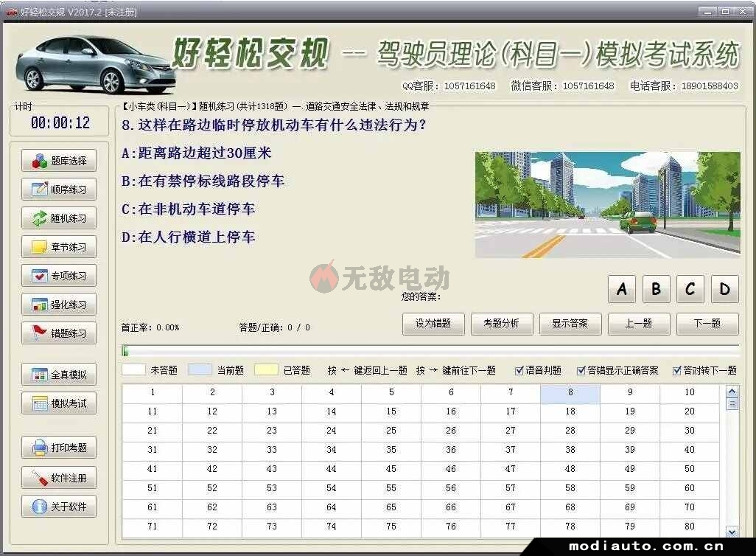Open question 23 in grid
756x556 pixels.
click(x=272, y=431)
